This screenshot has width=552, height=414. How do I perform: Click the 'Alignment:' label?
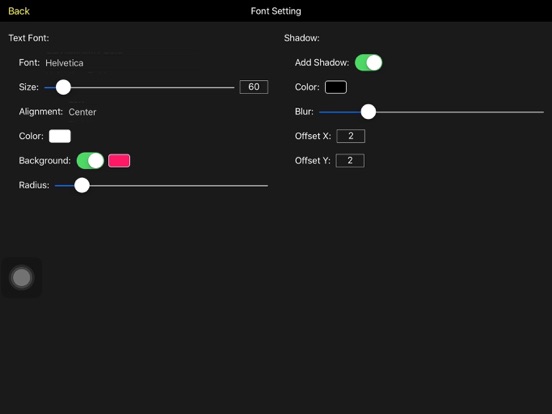coord(41,112)
